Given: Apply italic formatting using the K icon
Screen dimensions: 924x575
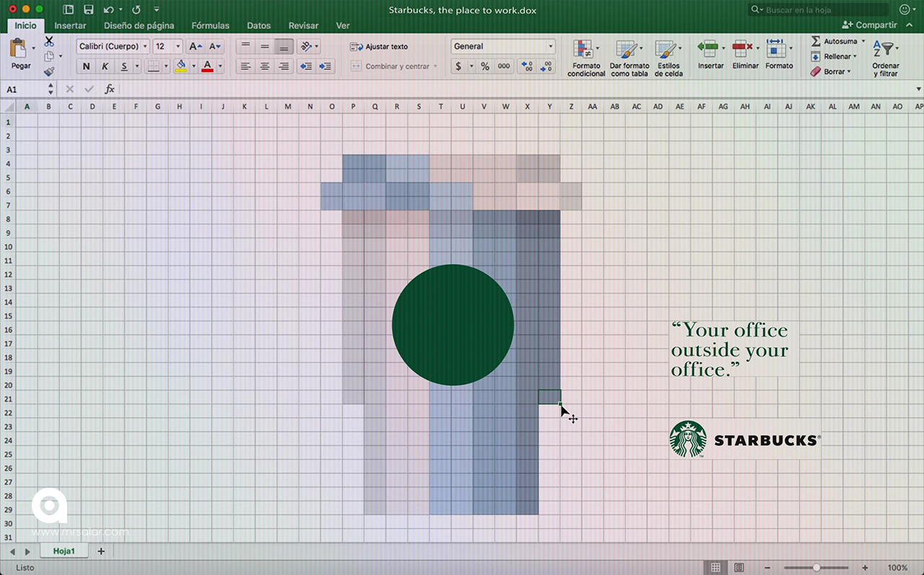Looking at the screenshot, I should pyautogui.click(x=104, y=66).
